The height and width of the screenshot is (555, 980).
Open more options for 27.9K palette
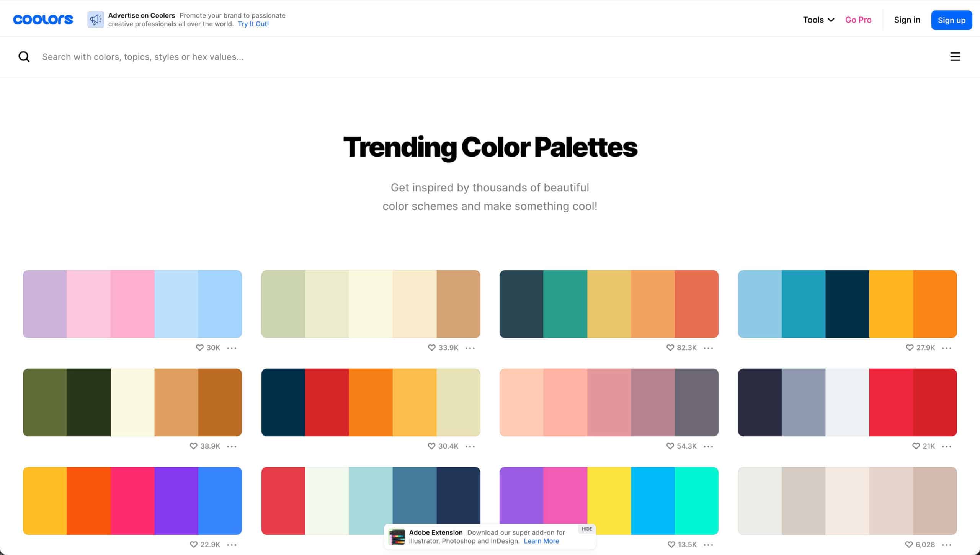click(x=947, y=348)
